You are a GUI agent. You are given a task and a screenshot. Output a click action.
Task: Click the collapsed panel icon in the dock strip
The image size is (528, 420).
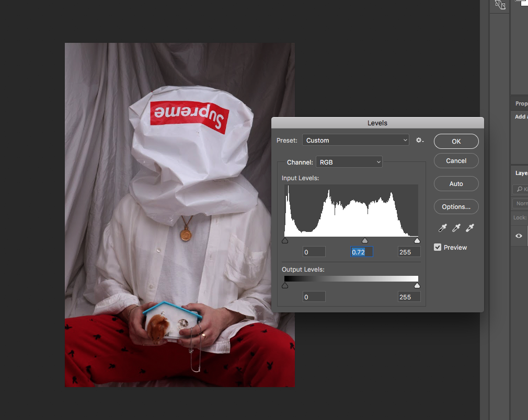coord(500,5)
